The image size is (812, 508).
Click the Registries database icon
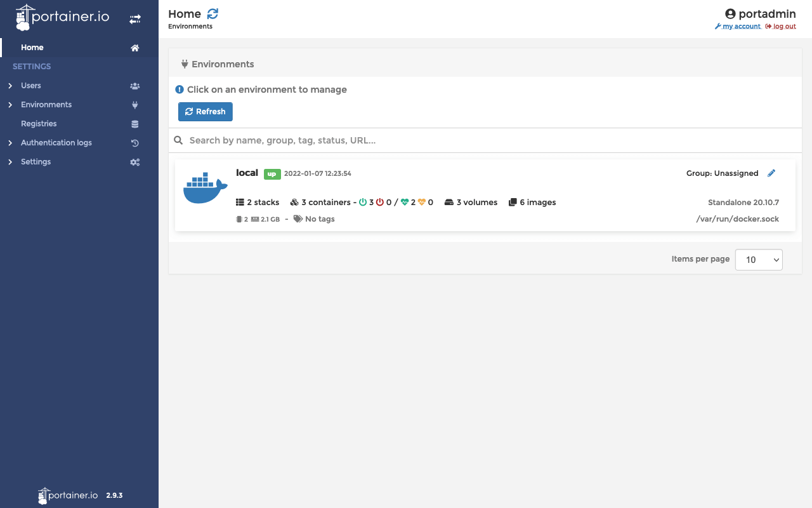click(134, 124)
